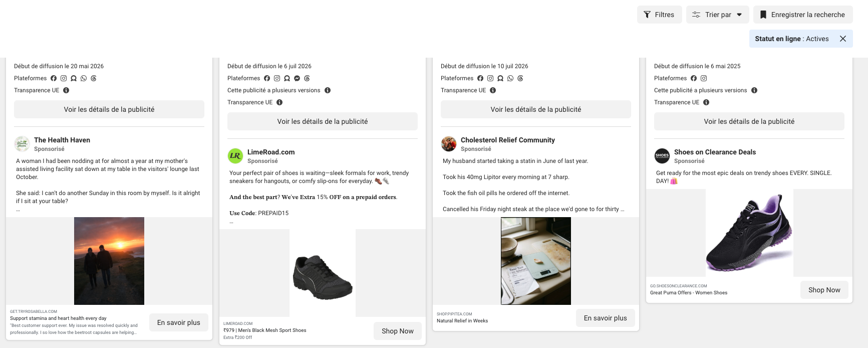Viewport: 868px width, 348px height.
Task: Click Enregistrer la recherche button
Action: point(803,15)
